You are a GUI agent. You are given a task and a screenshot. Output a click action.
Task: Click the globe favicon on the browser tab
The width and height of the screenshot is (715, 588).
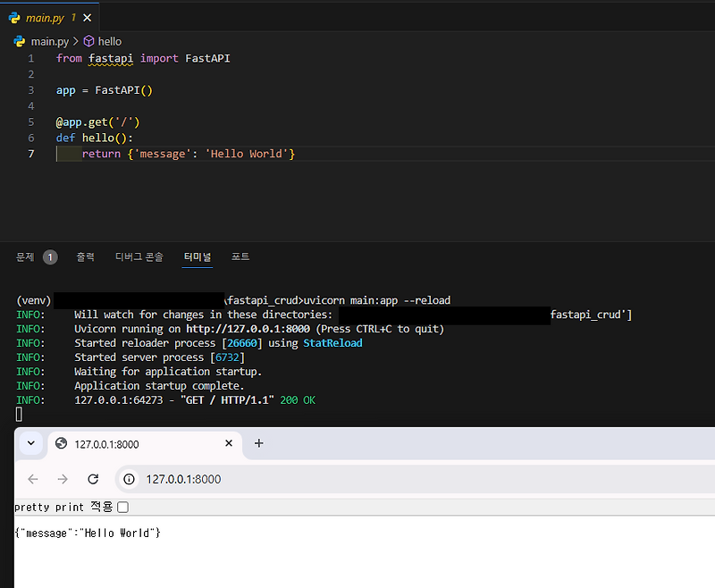[x=60, y=443]
